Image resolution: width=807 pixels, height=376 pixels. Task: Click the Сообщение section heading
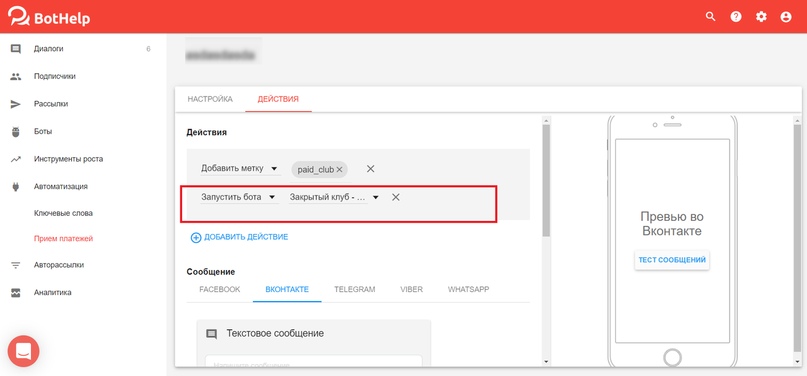point(211,272)
